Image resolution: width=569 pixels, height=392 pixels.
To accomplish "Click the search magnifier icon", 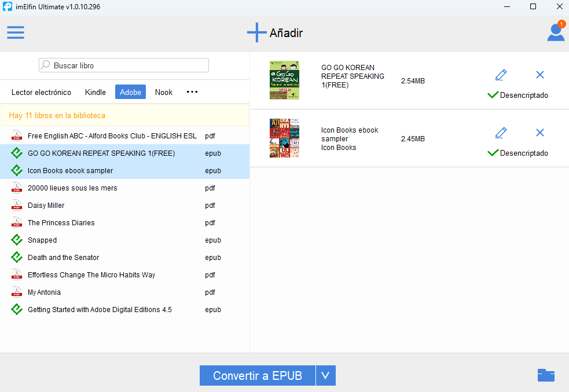I will 46,65.
